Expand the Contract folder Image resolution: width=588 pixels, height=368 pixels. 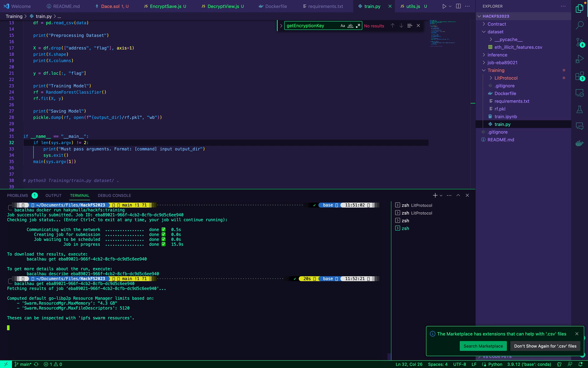[x=484, y=24]
